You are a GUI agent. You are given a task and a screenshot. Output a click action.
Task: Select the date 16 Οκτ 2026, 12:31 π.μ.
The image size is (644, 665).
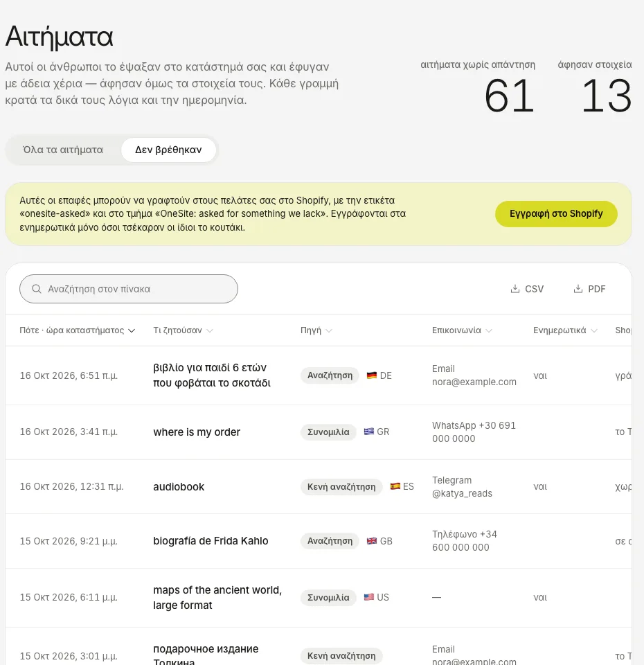coord(71,486)
